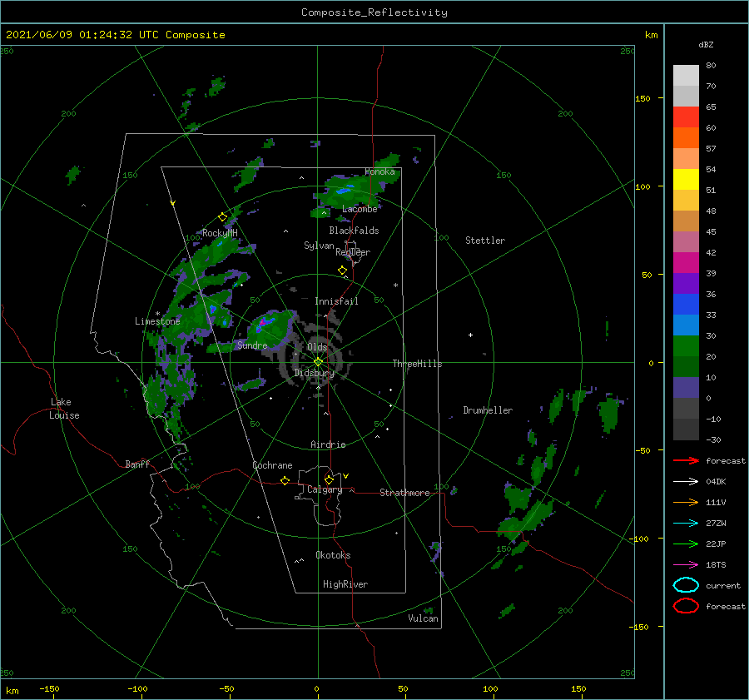Click the Ponoka city label
Image resolution: width=749 pixels, height=700 pixels.
[379, 172]
